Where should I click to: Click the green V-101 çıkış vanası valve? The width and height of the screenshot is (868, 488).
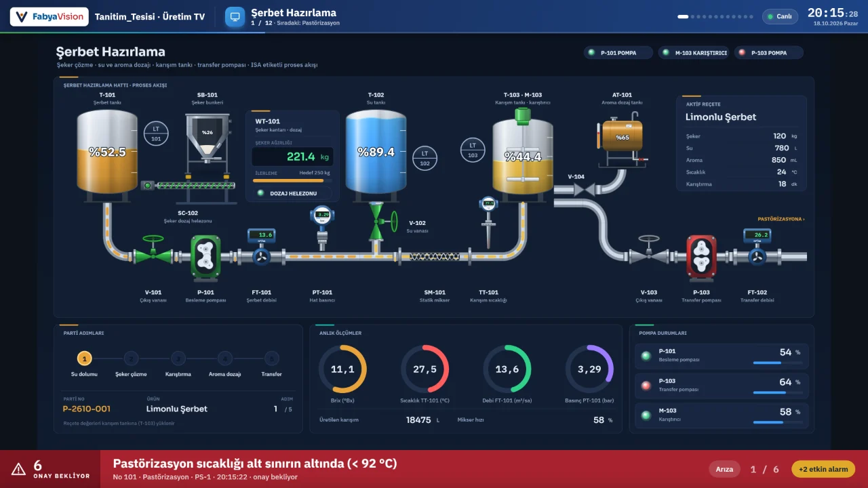click(x=153, y=250)
